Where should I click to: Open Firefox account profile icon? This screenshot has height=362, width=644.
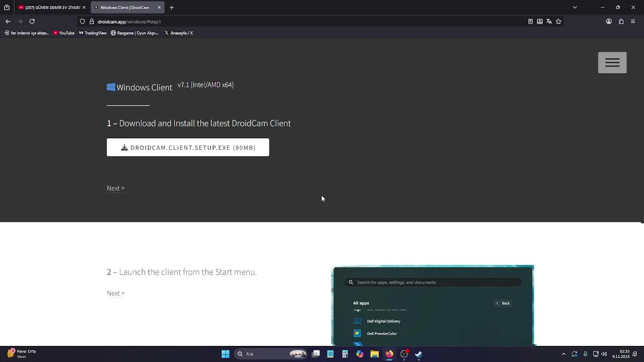(x=609, y=22)
